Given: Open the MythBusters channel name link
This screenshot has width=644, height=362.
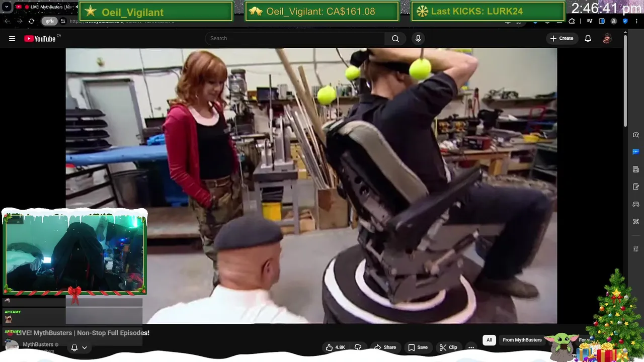Looking at the screenshot, I should point(38,344).
